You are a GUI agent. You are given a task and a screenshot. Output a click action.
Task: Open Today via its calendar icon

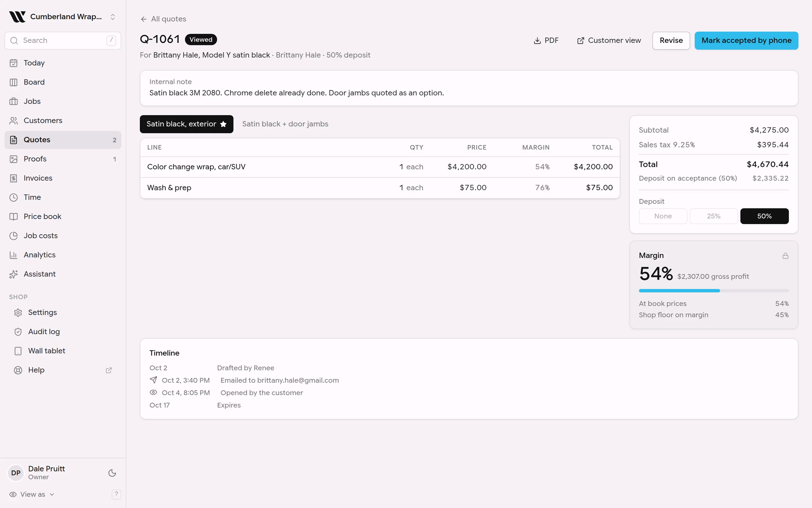14,63
